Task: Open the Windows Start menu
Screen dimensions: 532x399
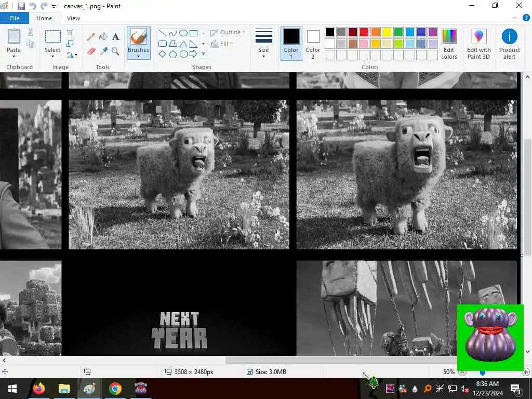Action: (12, 389)
